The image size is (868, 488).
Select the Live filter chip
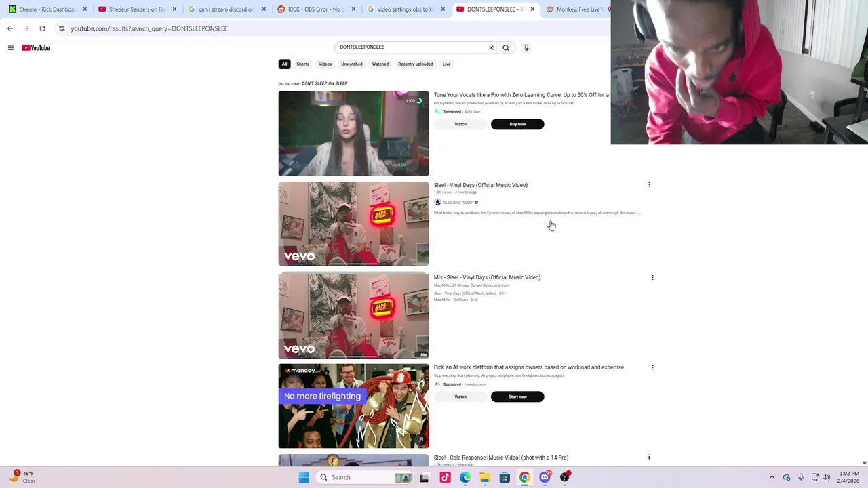tap(446, 64)
